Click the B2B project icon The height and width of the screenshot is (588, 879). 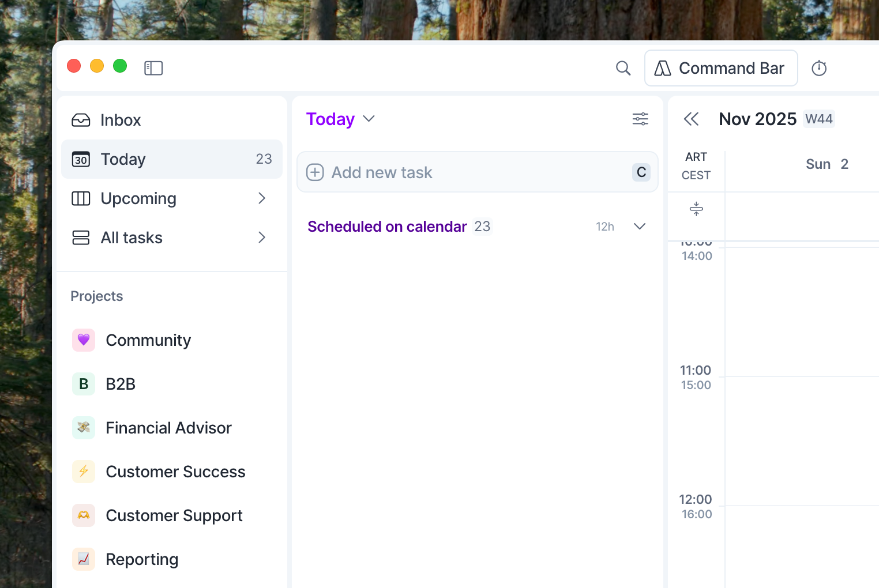(84, 384)
